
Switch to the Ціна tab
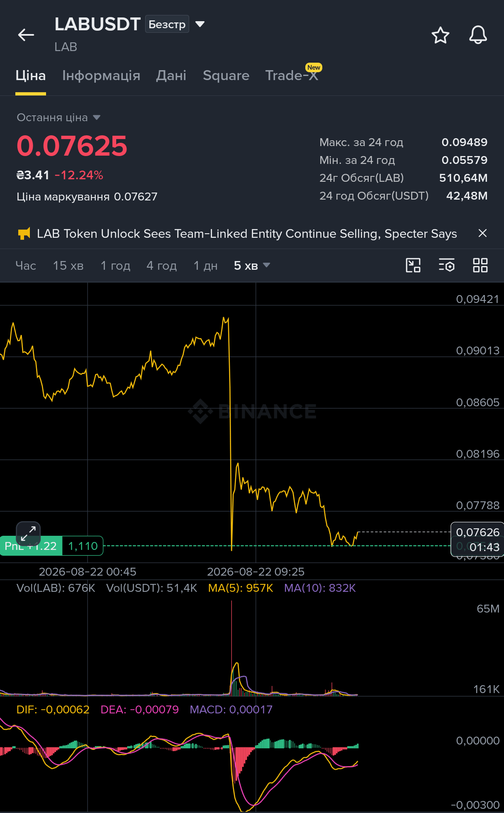(31, 76)
